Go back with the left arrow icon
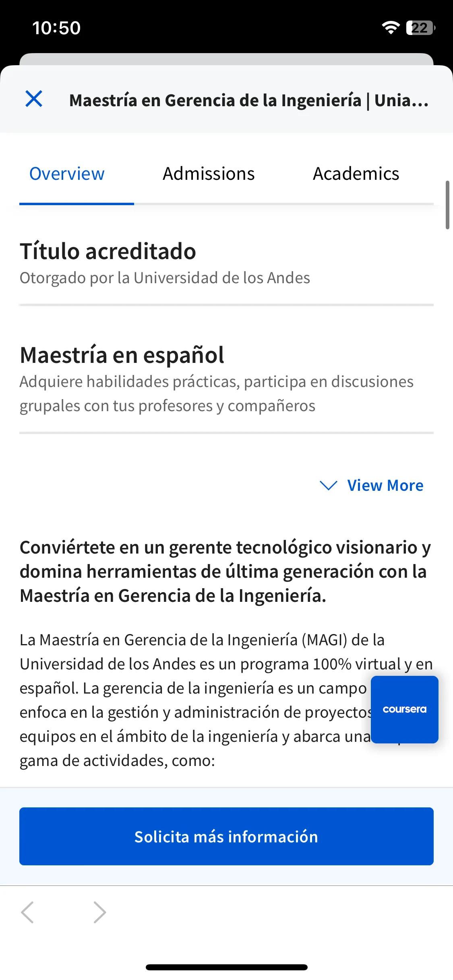 point(27,912)
